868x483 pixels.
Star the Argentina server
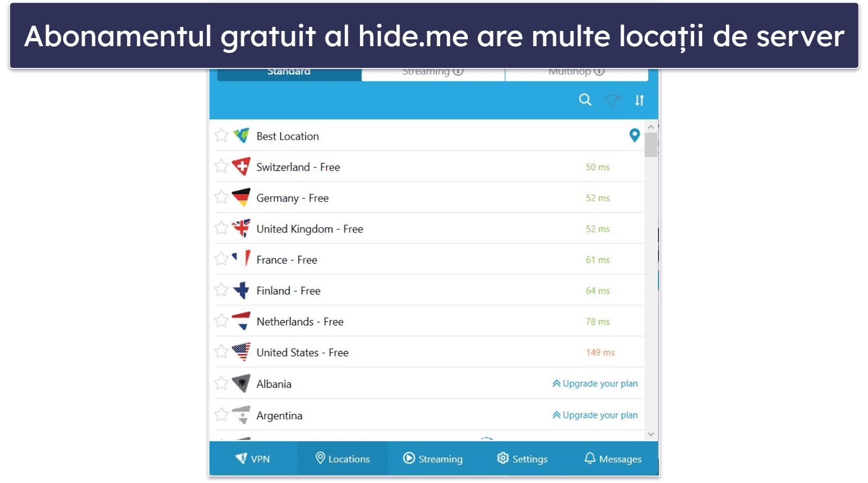point(221,415)
